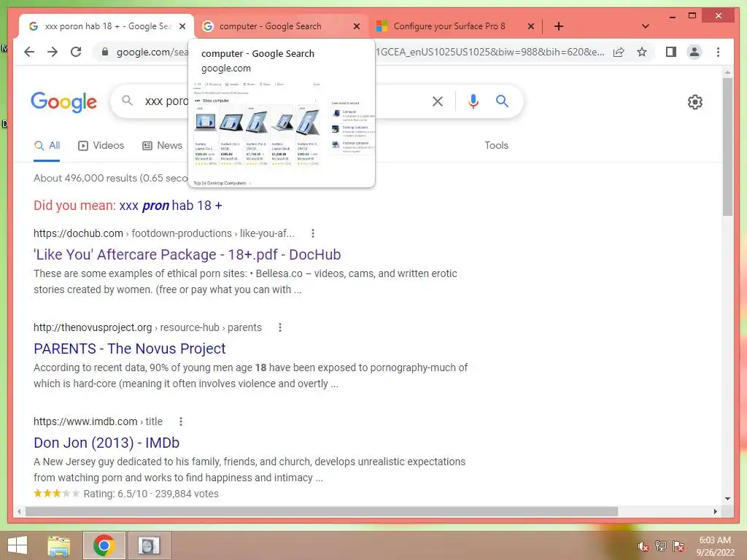The height and width of the screenshot is (560, 747).
Task: Click the scrollbar down arrow
Action: coord(727,499)
